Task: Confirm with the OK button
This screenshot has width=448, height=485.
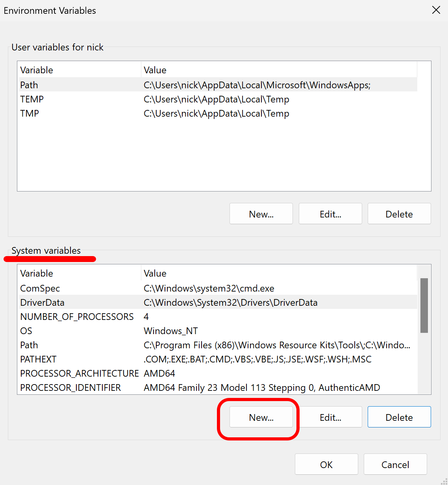Action: pos(326,465)
